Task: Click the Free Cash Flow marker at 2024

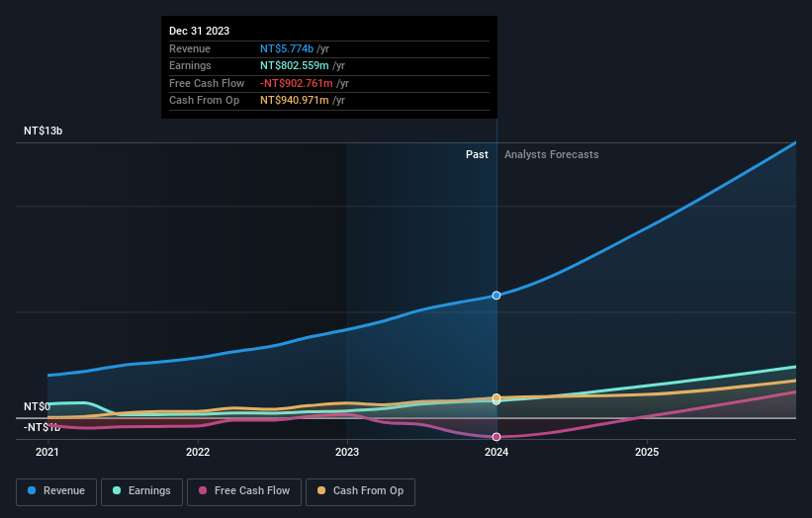Action: point(496,437)
